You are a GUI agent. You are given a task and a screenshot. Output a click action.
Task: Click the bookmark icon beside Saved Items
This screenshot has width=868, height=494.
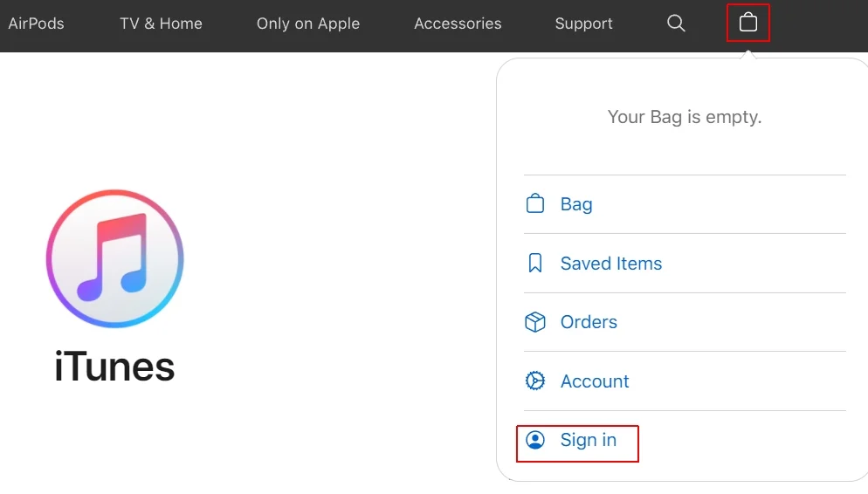(x=534, y=264)
